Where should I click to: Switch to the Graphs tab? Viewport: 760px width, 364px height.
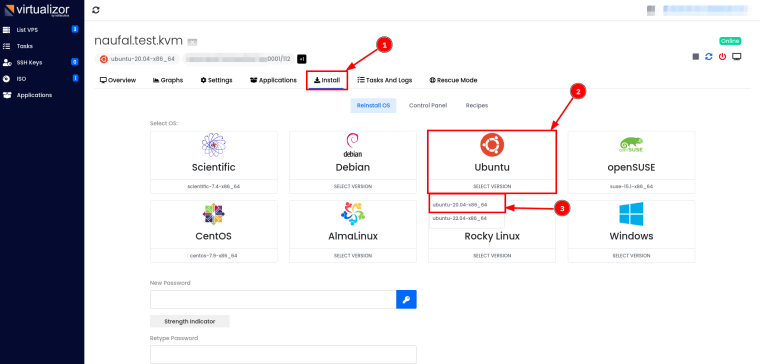pyautogui.click(x=168, y=80)
